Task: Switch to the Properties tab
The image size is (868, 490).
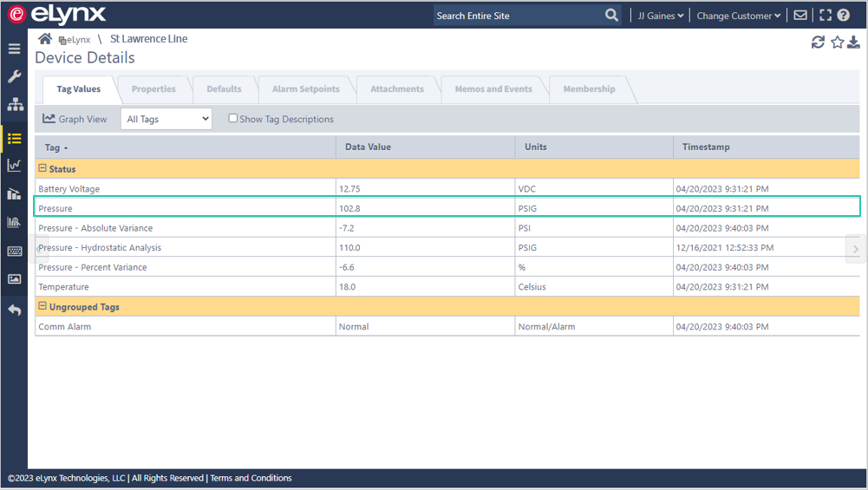Action: click(x=153, y=89)
